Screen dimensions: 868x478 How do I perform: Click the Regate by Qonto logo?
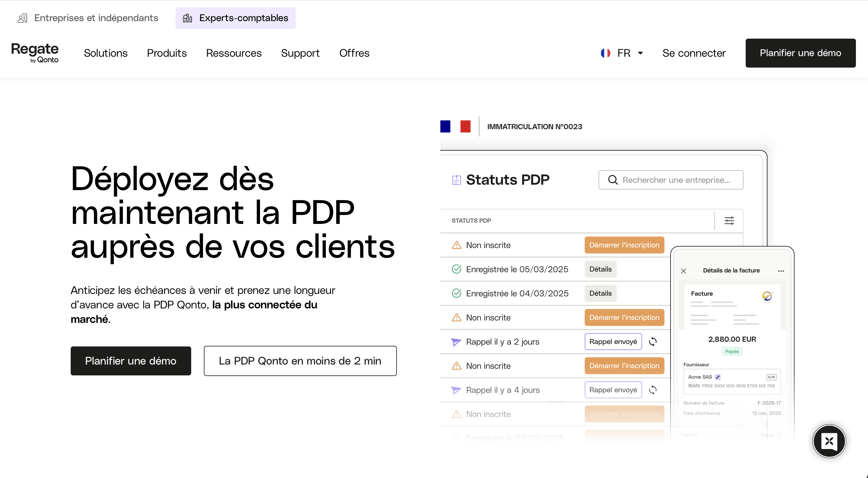pyautogui.click(x=35, y=53)
